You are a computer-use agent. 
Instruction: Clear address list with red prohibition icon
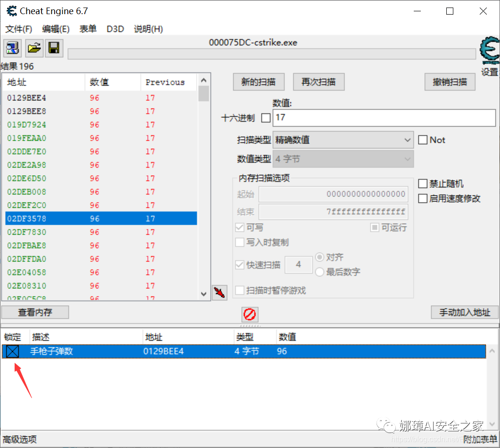[250, 314]
